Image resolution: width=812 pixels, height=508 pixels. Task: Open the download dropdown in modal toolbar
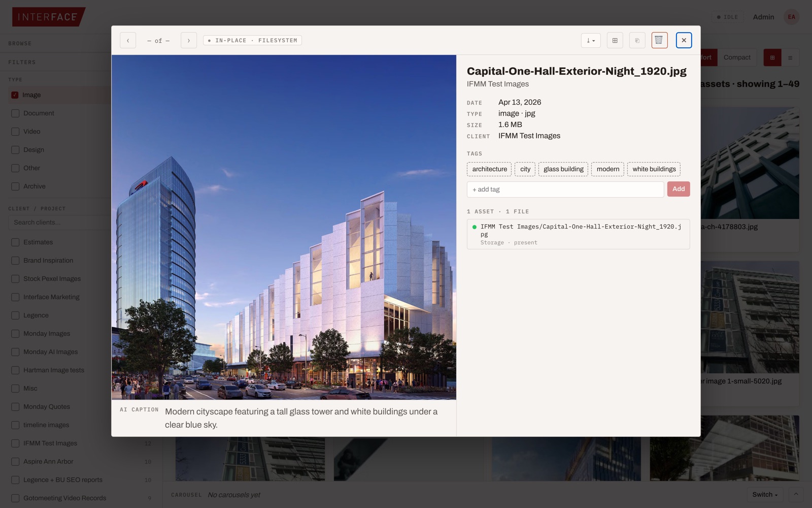click(591, 40)
